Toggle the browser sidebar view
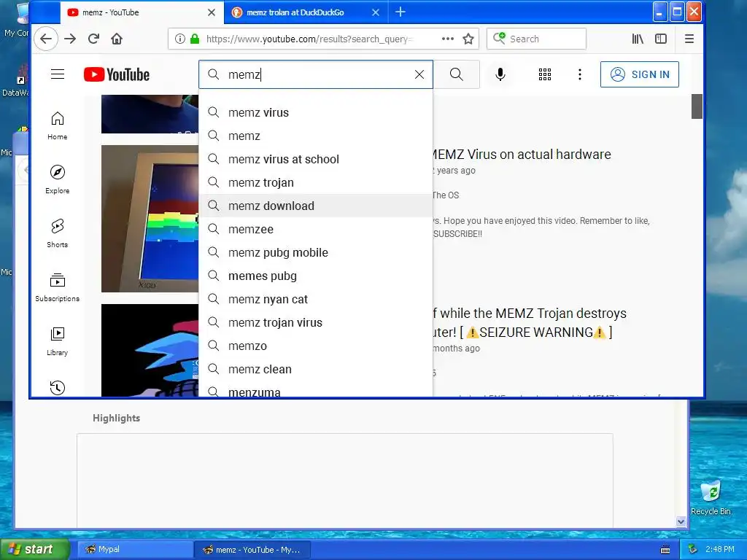The image size is (747, 560). click(661, 39)
